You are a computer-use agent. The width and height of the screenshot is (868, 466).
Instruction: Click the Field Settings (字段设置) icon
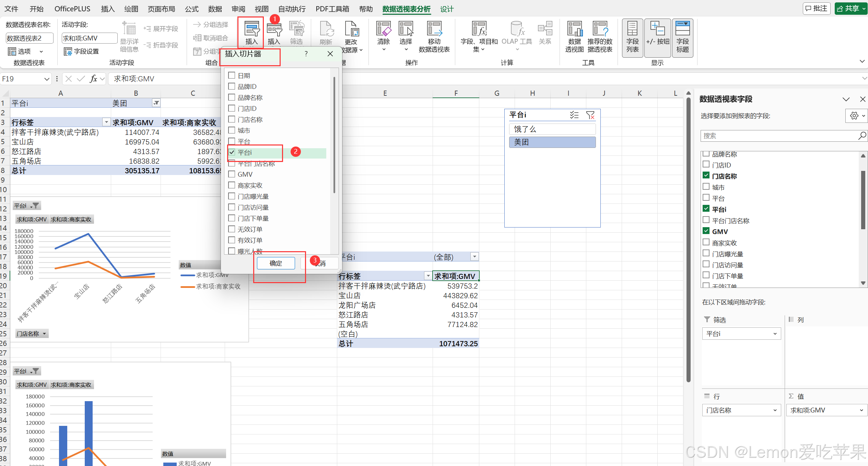tap(82, 51)
